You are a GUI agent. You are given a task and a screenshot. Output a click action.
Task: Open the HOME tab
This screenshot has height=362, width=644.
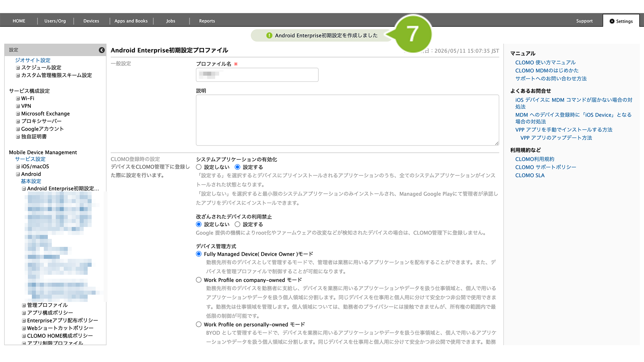coord(19,21)
